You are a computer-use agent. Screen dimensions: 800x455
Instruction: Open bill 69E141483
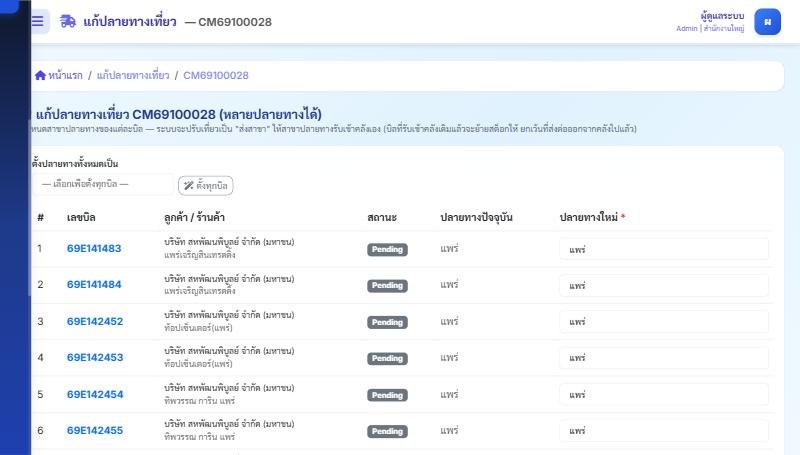pyautogui.click(x=94, y=248)
